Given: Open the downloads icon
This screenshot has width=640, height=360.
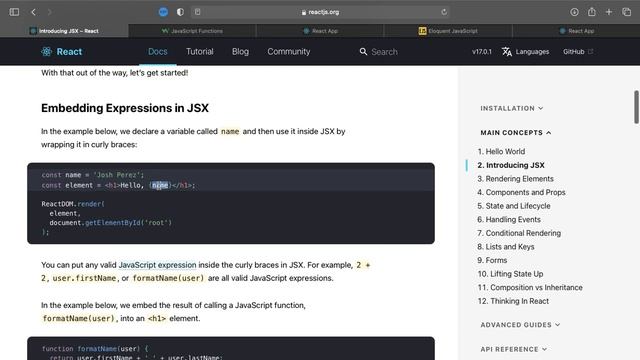Looking at the screenshot, I should [574, 12].
